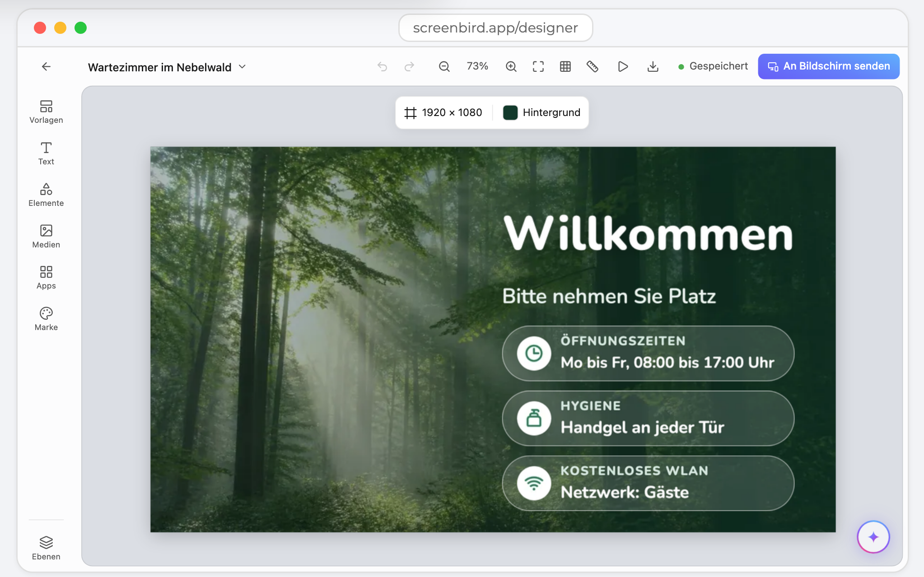Select the Netzwerk: Gäste text
924x577 pixels.
click(625, 492)
